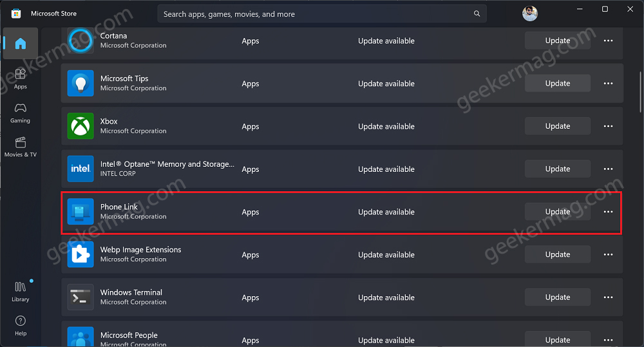
Task: Click the vertical scrollbar thumb
Action: pos(640,92)
